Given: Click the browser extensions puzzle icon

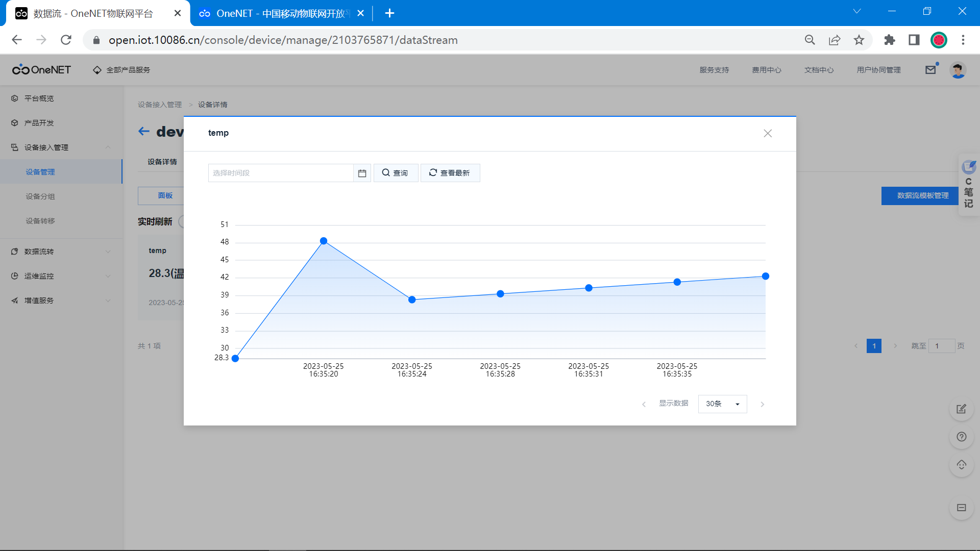Looking at the screenshot, I should tap(890, 40).
